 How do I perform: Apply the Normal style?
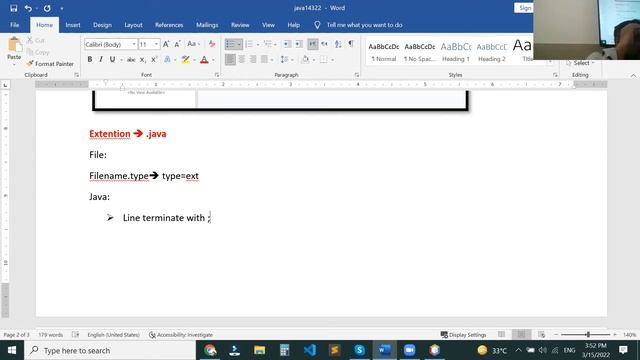384,51
